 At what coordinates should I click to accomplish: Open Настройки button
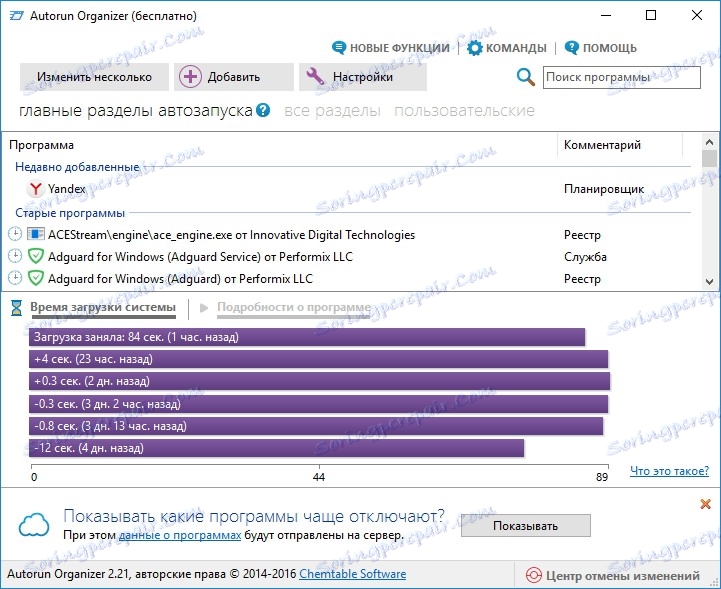(x=363, y=77)
